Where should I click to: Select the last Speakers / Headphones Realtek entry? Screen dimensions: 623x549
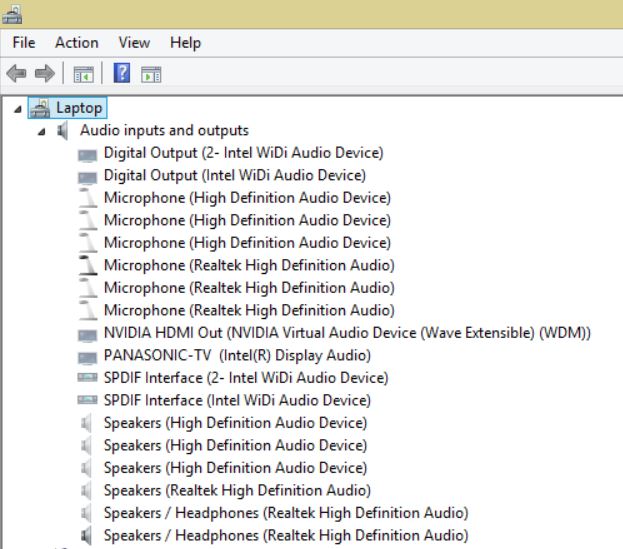click(x=285, y=535)
